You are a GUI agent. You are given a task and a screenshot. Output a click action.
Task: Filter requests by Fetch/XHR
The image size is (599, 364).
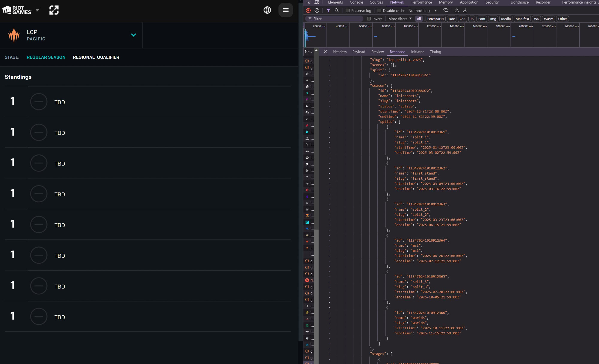[x=435, y=19]
